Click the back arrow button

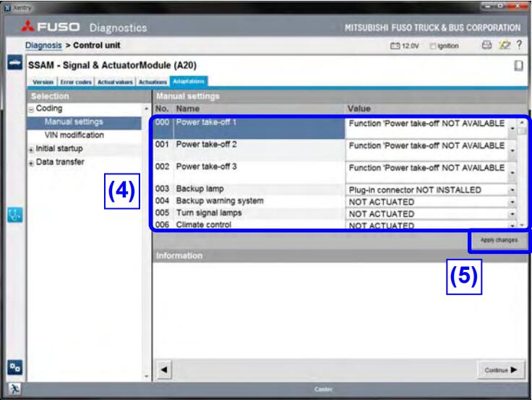(x=164, y=370)
